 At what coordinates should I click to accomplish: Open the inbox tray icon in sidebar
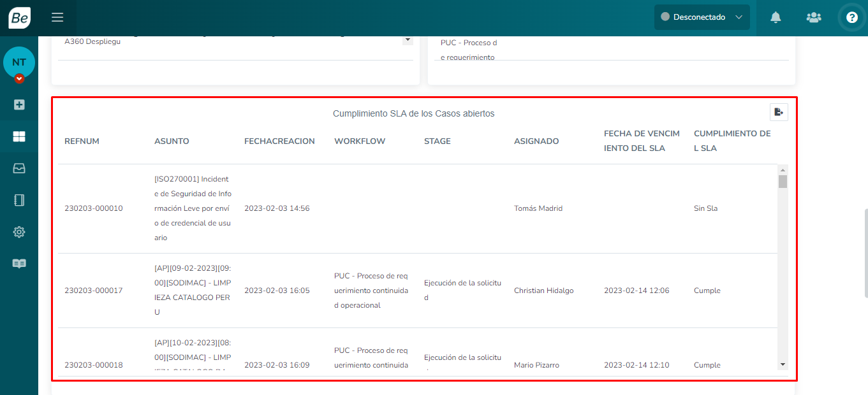click(19, 168)
